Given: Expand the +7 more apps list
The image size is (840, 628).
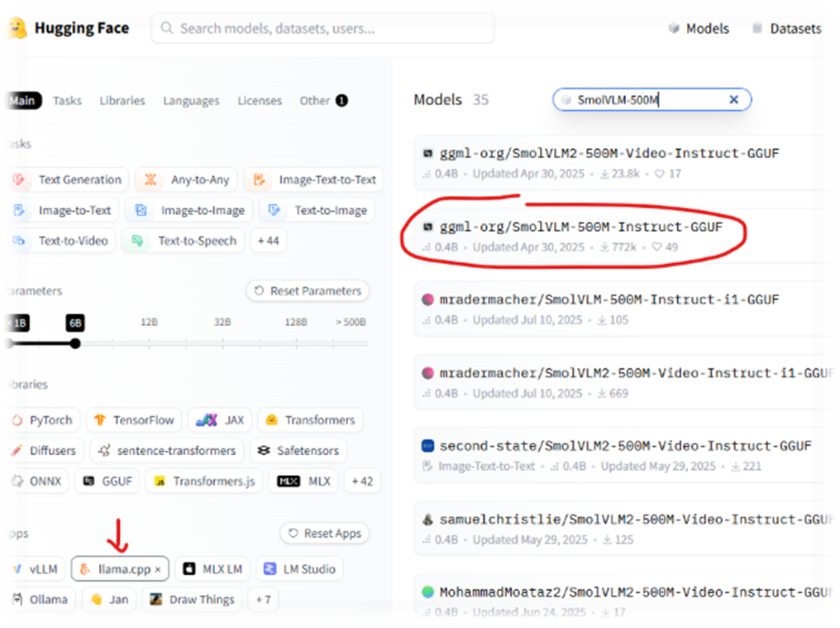Looking at the screenshot, I should coord(262,600).
